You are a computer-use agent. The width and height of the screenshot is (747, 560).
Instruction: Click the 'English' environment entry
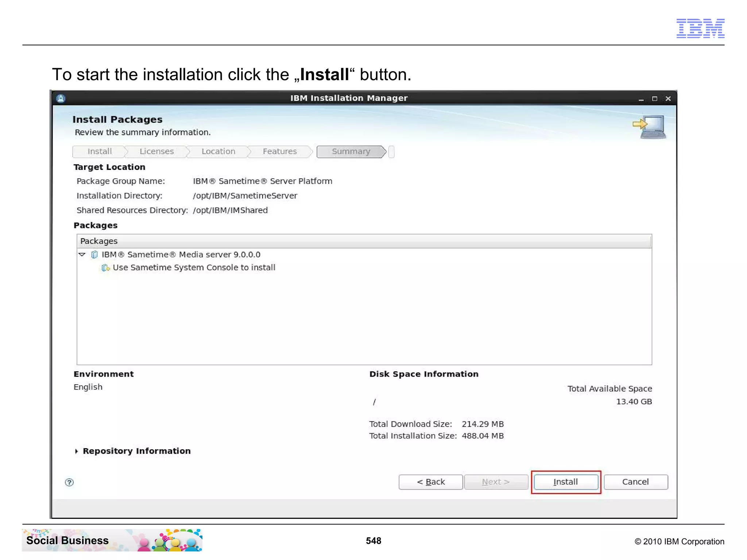(88, 387)
